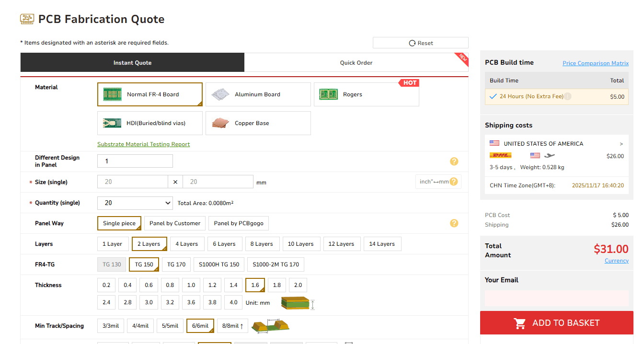644x344 pixels.
Task: Select the Rogers material board option
Action: (x=366, y=94)
